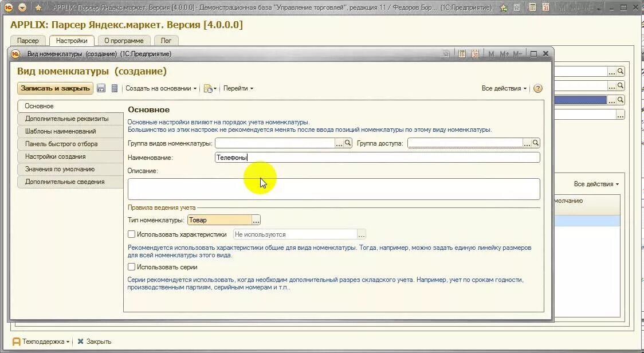Viewport: 644px width, 353px height.
Task: Select the Панель быстрого отбора section
Action: pyautogui.click(x=70, y=144)
